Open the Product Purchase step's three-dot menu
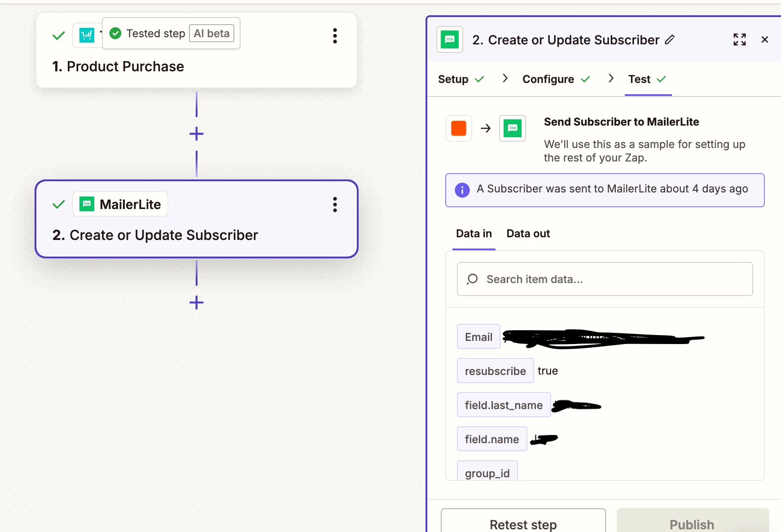The width and height of the screenshot is (781, 532). [335, 36]
